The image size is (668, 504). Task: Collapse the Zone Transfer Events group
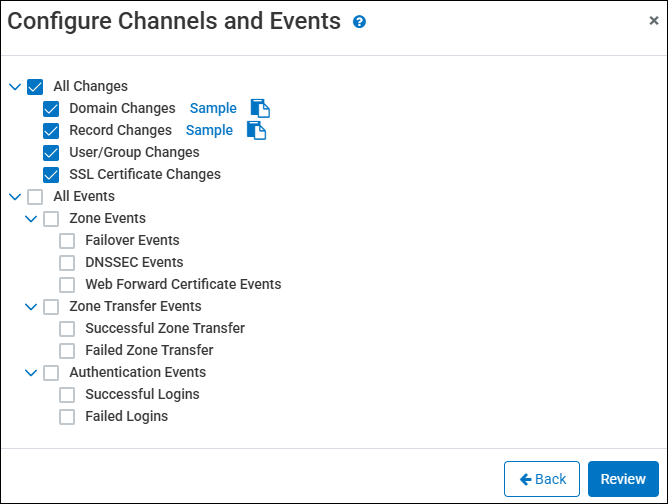(x=31, y=307)
